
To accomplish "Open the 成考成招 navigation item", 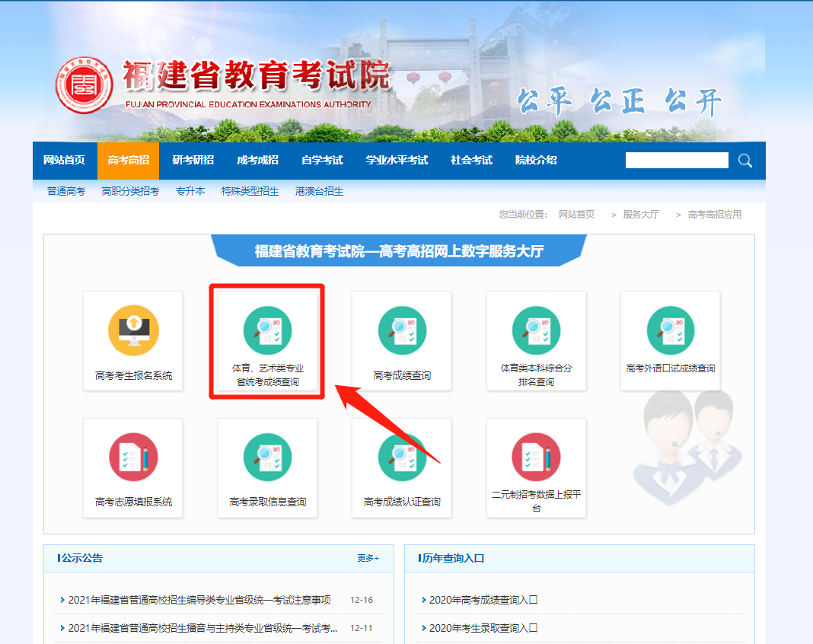I will (x=258, y=160).
